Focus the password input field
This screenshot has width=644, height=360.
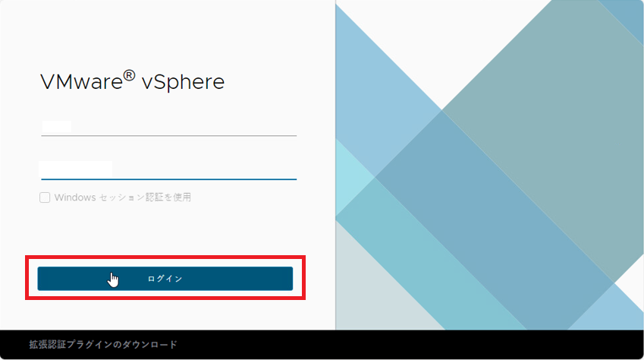point(169,170)
